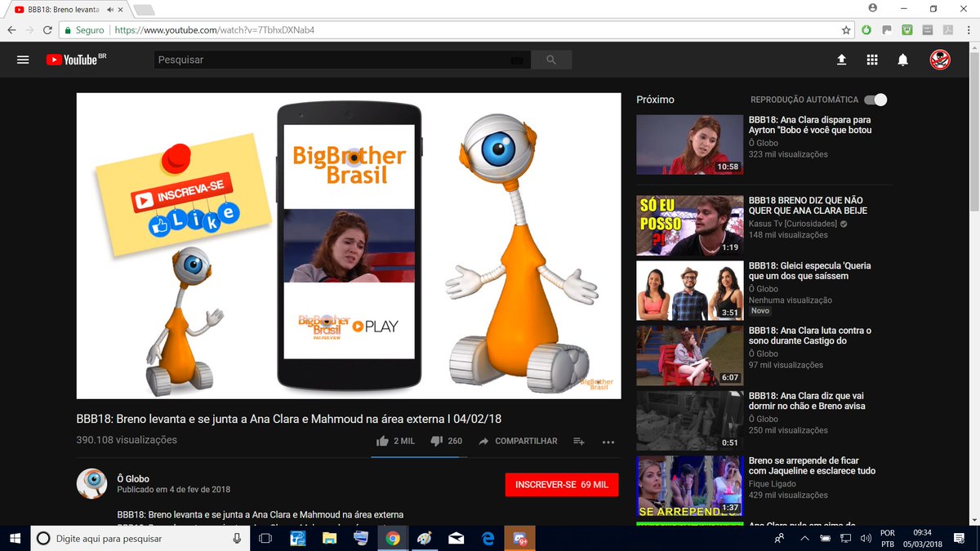Click the Cortana microphone icon
The image size is (980, 551).
[x=237, y=539]
